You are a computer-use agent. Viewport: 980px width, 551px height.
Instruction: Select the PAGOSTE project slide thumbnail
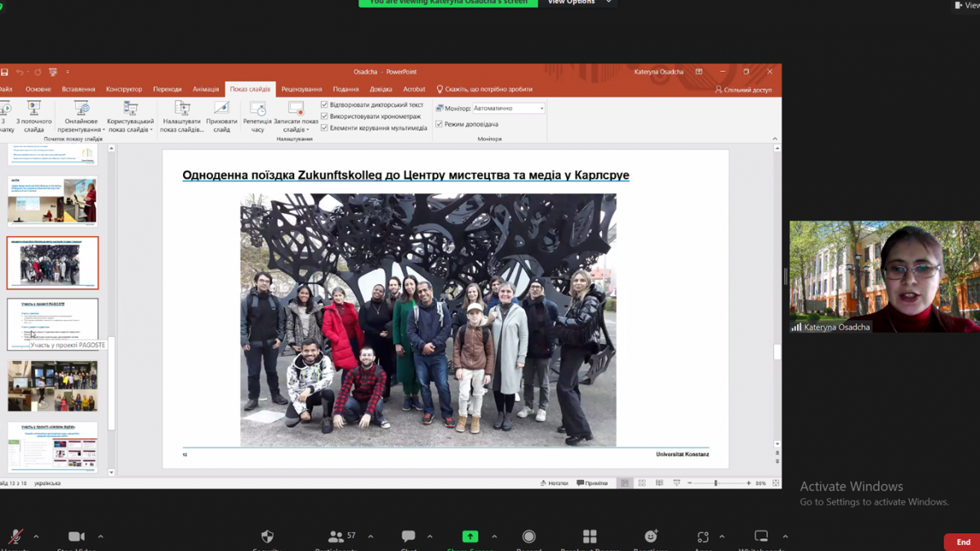click(x=52, y=322)
